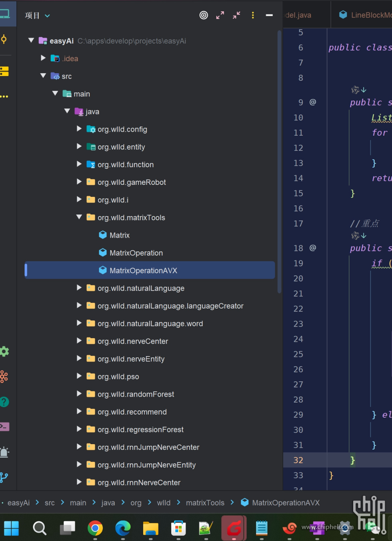The image size is (392, 541).
Task: Open Windows taskbar Search
Action: [x=39, y=528]
